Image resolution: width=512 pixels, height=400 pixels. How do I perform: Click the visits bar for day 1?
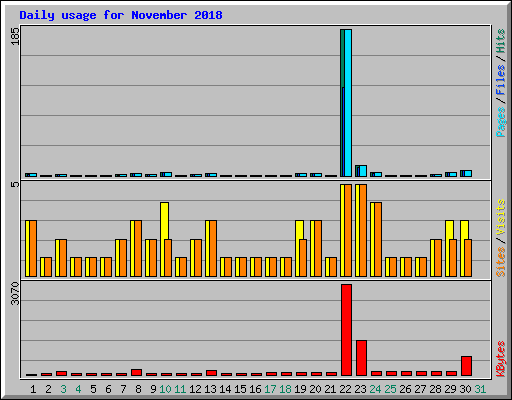(x=27, y=248)
